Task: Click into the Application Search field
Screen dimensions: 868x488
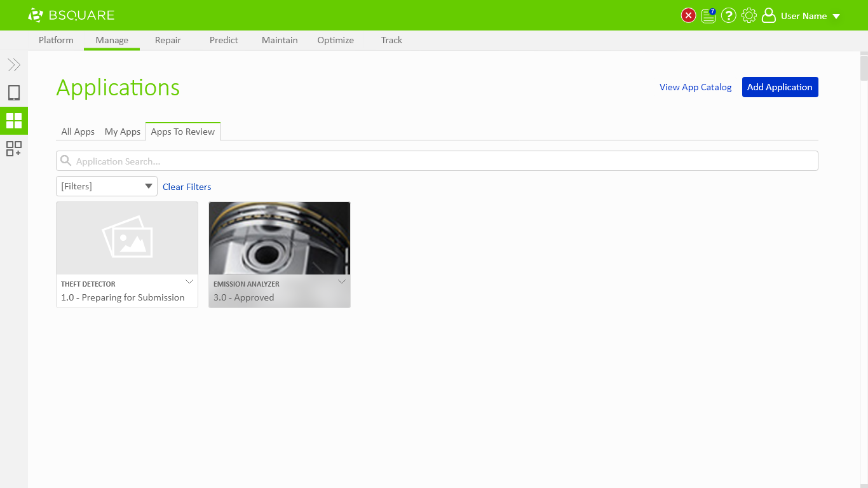Action: 437,161
